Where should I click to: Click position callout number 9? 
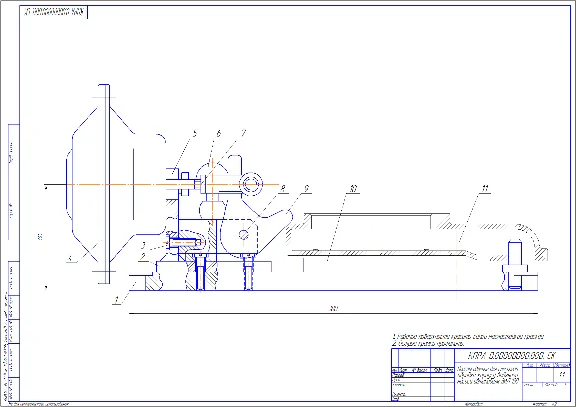click(x=307, y=189)
